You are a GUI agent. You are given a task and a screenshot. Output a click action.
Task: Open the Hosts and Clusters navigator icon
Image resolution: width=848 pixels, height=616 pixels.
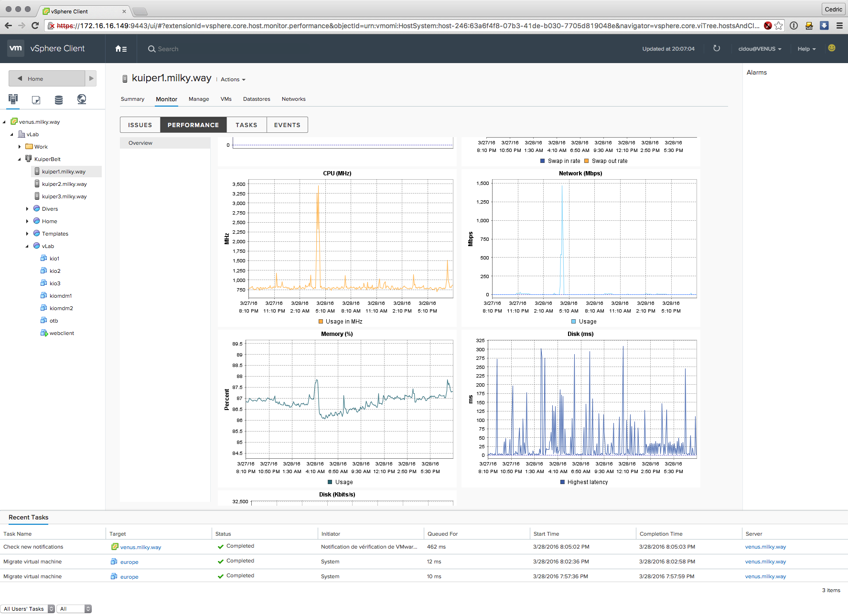pyautogui.click(x=13, y=99)
